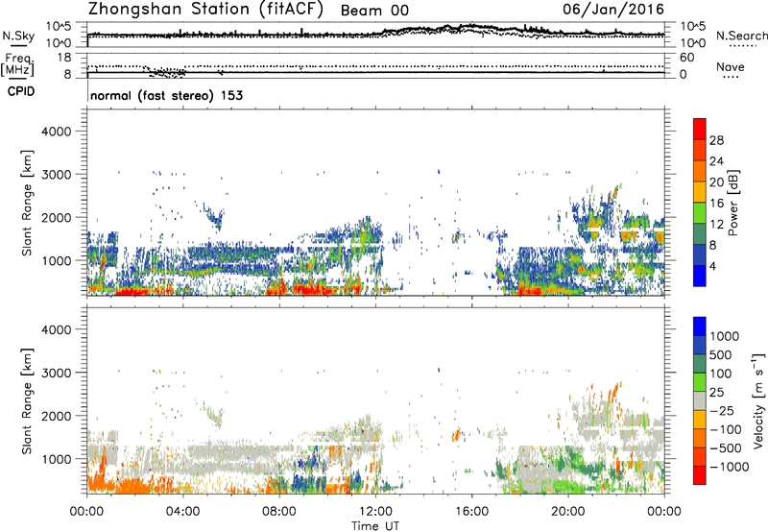Click the "16:00" time tick label
Screen dimensions: 768x532
[471, 512]
